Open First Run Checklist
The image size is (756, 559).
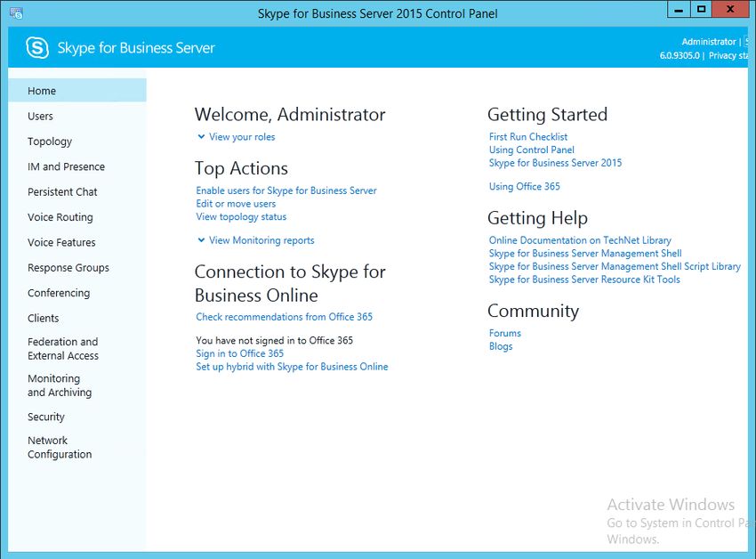point(528,136)
